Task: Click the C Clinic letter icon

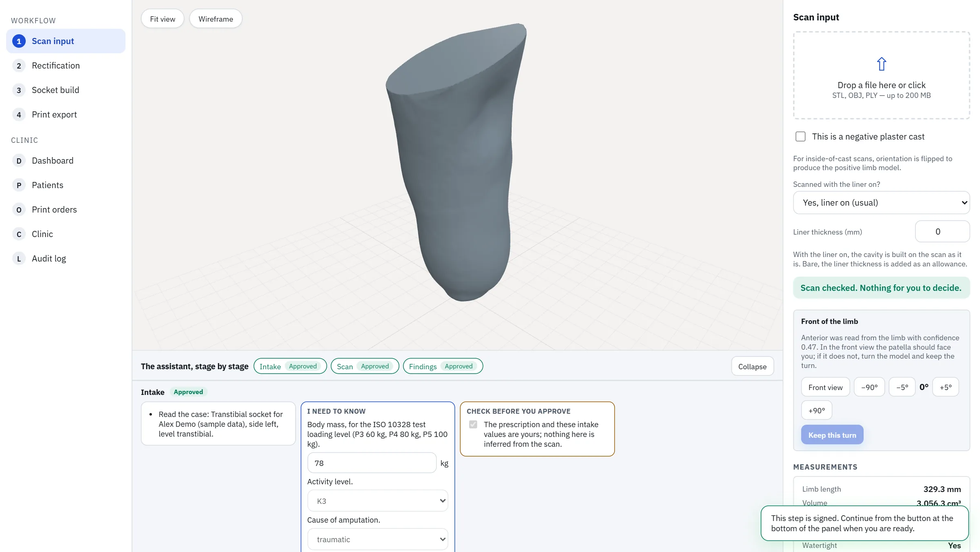Action: click(19, 234)
